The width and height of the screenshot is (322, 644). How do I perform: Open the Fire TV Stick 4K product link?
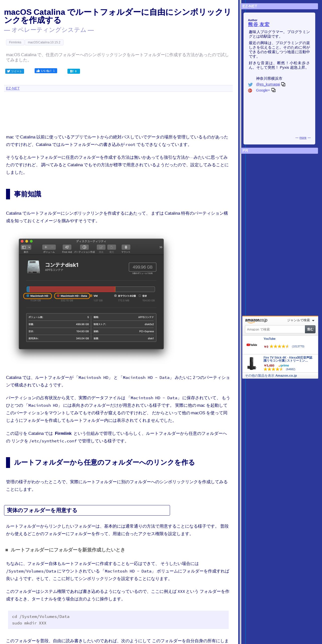(288, 359)
